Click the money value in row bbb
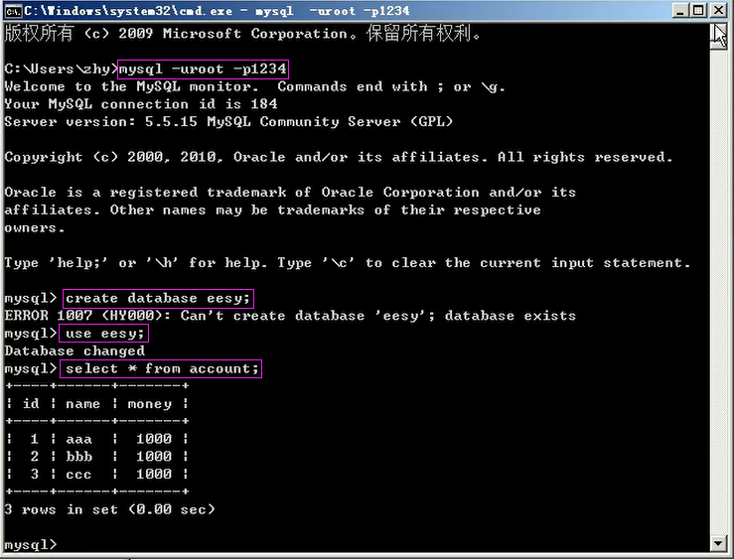 (x=154, y=457)
